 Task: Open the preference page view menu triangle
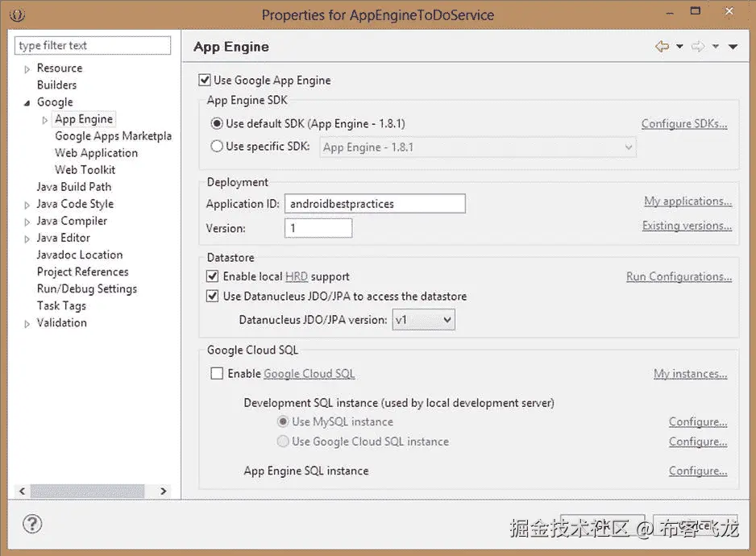tap(733, 47)
